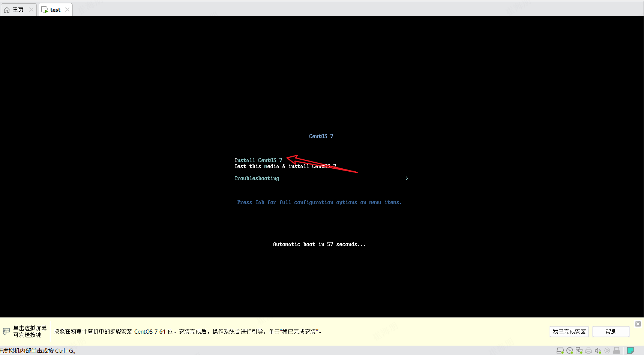Click the hard disk device status icon
Image resolution: width=644 pixels, height=355 pixels.
560,351
